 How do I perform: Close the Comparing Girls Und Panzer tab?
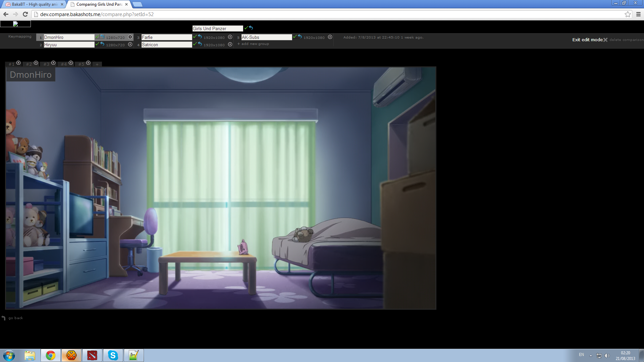point(126,4)
